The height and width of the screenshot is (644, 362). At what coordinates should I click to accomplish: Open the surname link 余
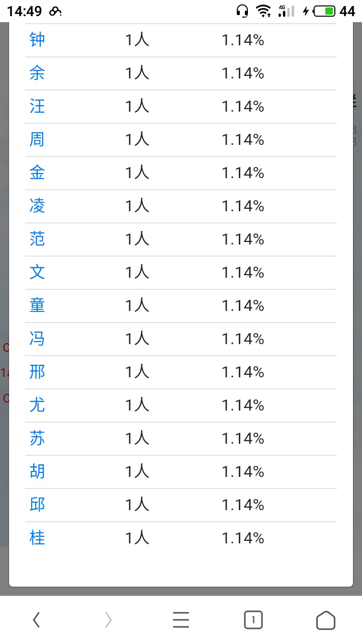coord(37,73)
